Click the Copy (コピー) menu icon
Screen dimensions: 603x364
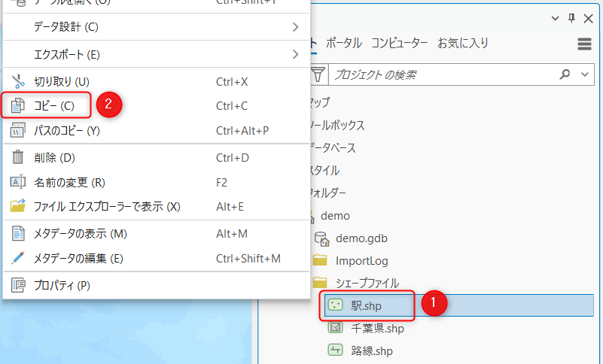(18, 106)
